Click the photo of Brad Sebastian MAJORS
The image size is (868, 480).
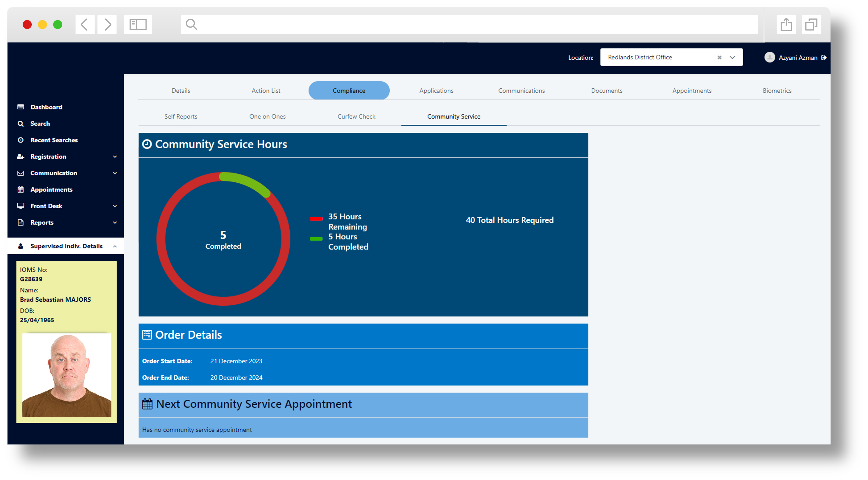67,375
